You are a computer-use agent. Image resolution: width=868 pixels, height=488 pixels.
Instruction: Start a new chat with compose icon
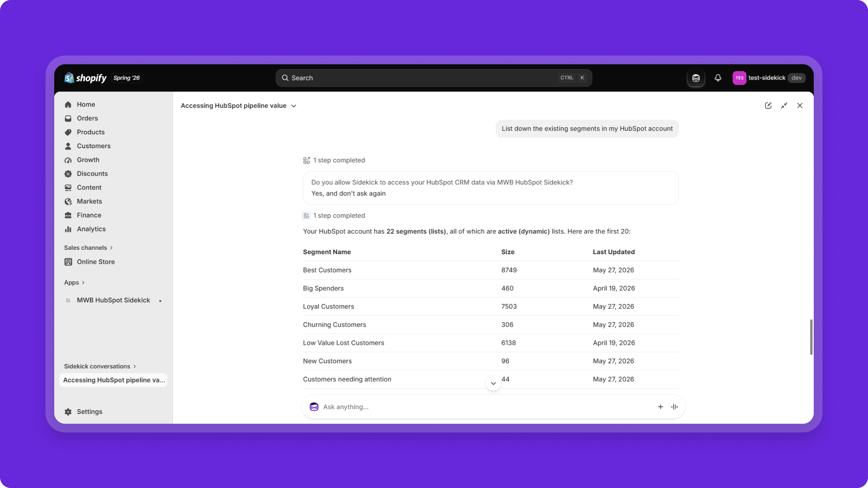click(768, 106)
